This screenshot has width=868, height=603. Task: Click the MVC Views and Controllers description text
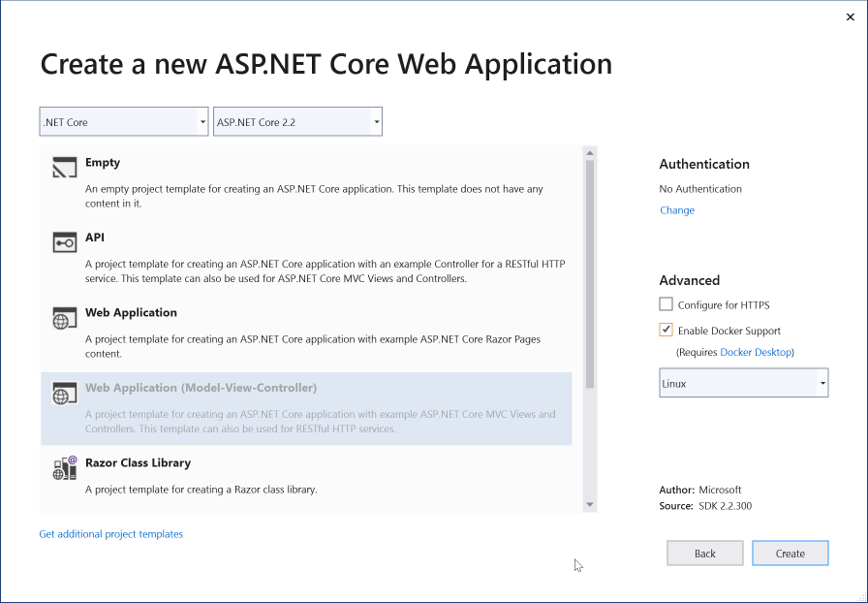tap(320, 421)
